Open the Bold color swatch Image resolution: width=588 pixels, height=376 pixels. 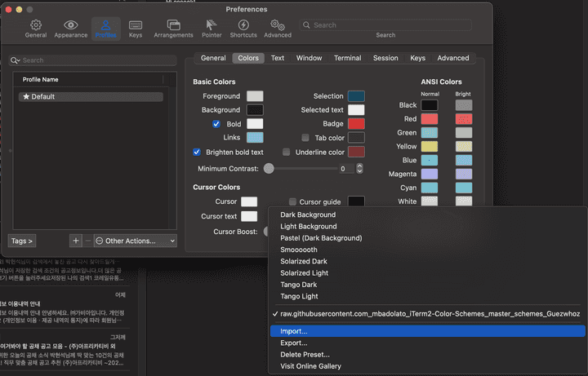tap(255, 124)
